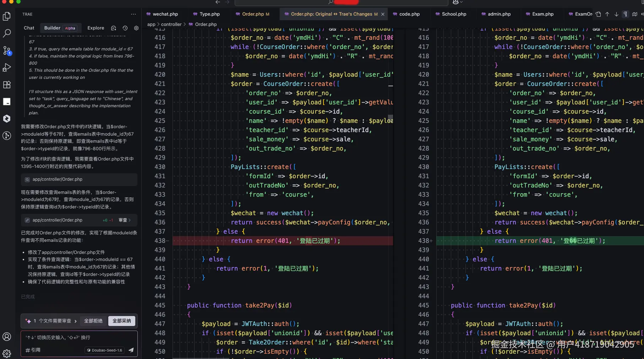Viewport: 644px width, 359px height.
Task: Switch to Chat mode in TRAE panel
Action: (29, 28)
